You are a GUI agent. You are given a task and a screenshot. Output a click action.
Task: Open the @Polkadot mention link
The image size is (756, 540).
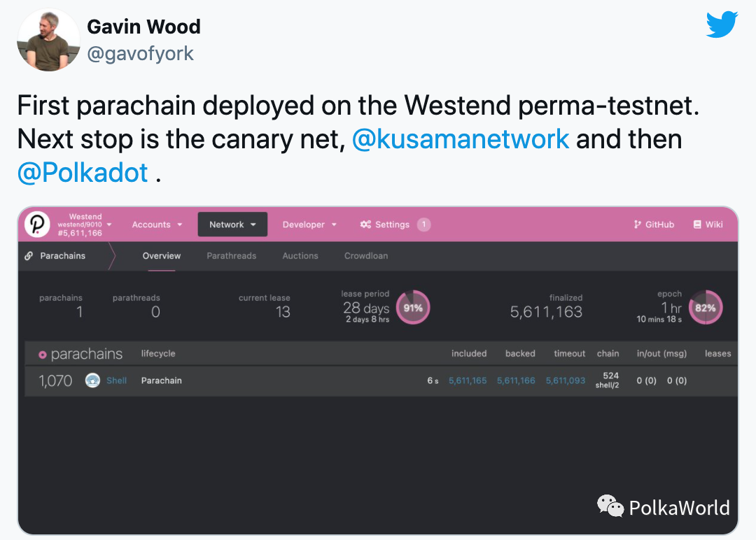tap(83, 173)
